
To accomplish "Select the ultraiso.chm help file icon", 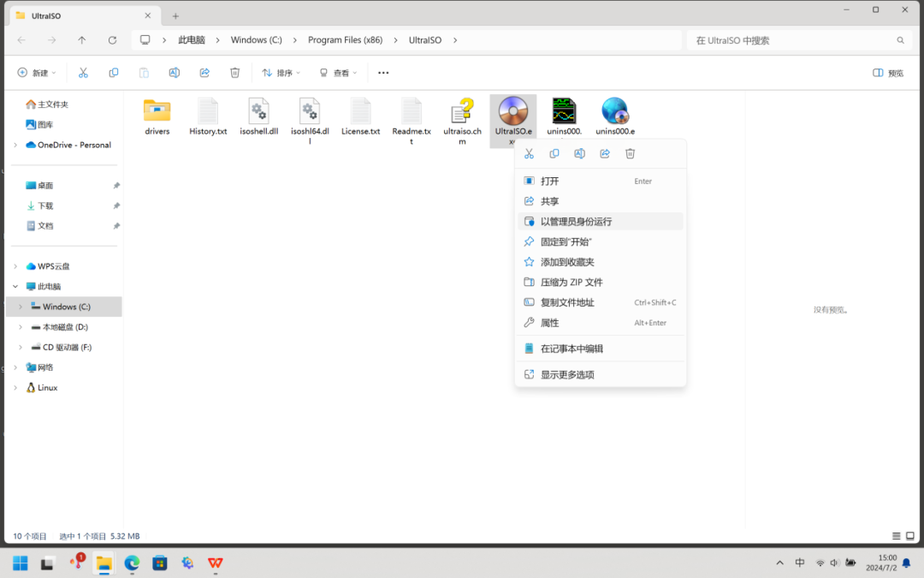I will coord(463,110).
